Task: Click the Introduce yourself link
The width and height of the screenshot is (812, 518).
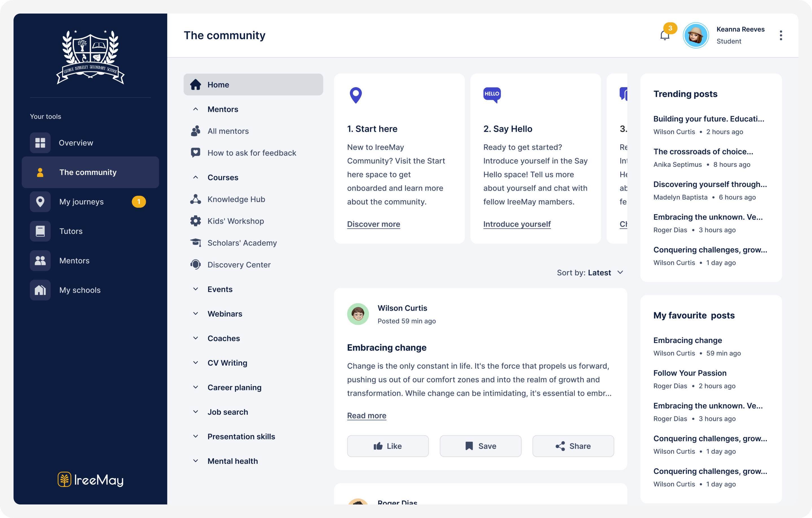Action: (517, 224)
